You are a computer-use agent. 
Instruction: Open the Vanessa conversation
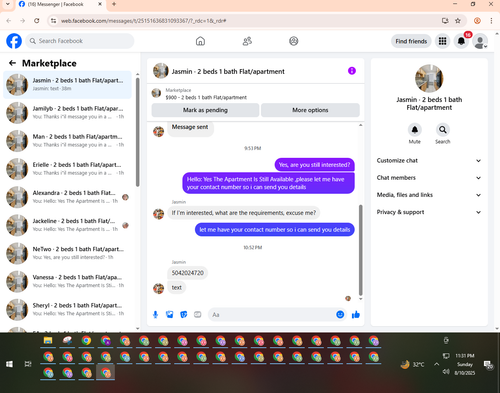pos(67,281)
